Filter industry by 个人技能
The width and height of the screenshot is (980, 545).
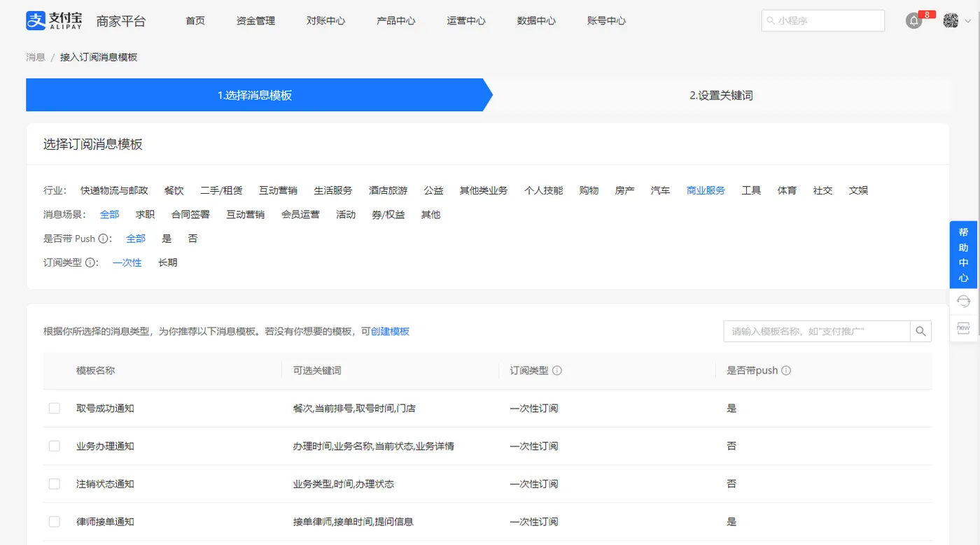(x=544, y=190)
